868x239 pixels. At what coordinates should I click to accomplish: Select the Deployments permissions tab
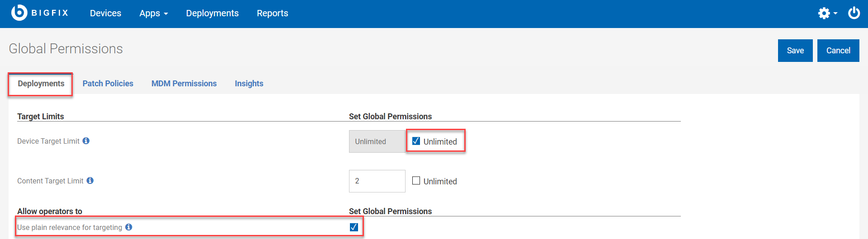click(x=41, y=84)
